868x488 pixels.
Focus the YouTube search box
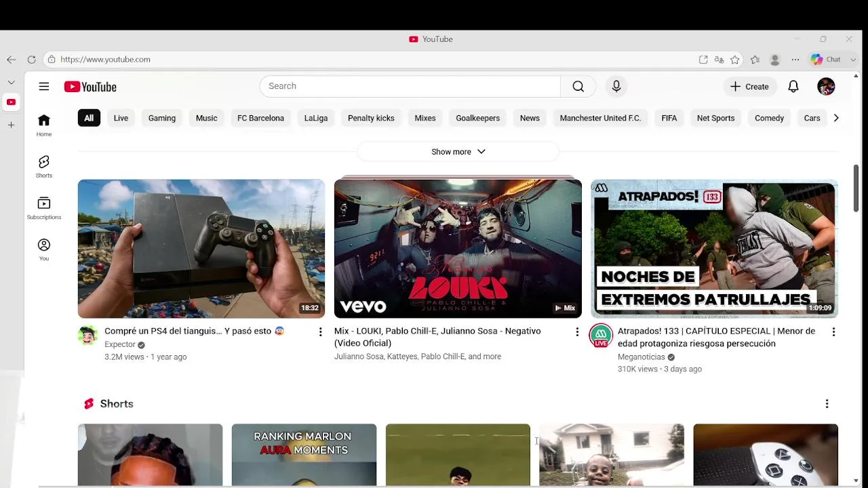410,86
